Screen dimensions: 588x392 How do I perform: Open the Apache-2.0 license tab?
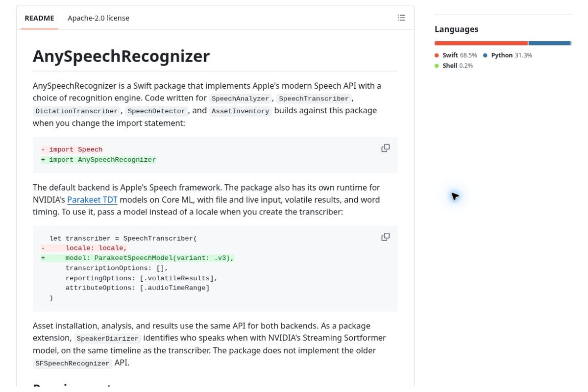coord(98,18)
